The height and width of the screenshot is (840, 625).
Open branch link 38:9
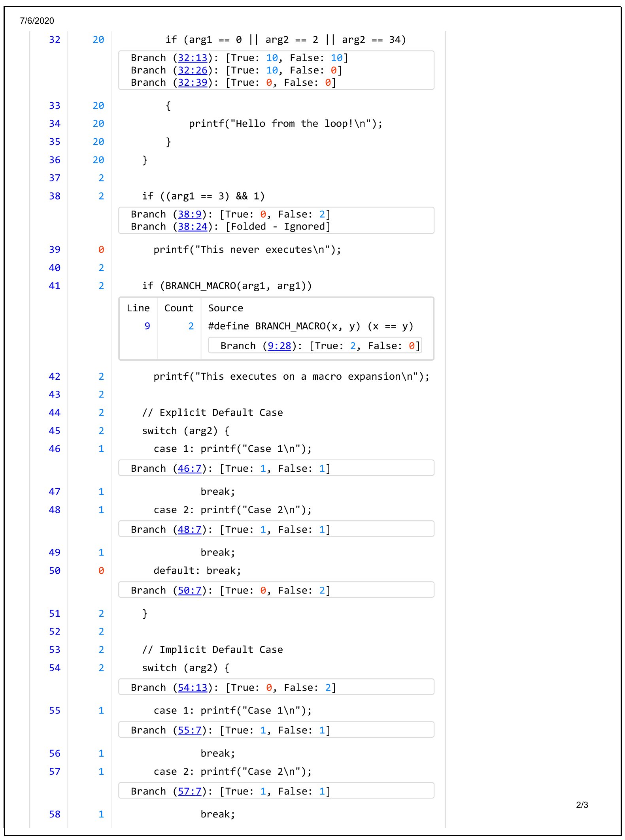coord(189,215)
